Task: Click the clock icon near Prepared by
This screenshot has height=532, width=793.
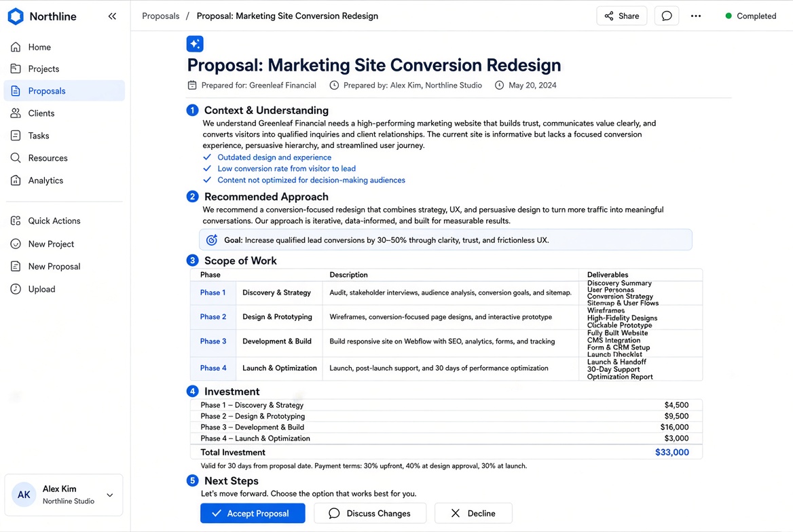Action: click(334, 85)
